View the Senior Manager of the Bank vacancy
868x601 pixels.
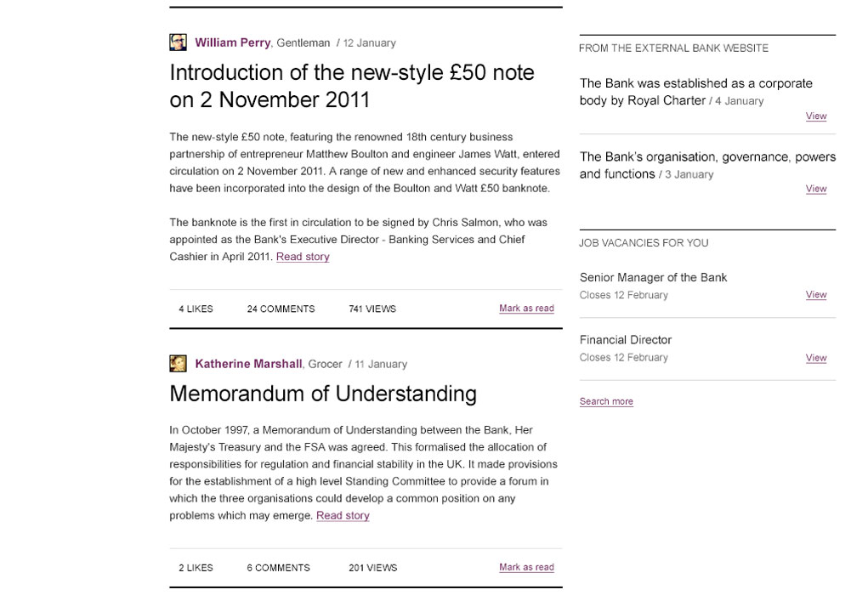(816, 295)
